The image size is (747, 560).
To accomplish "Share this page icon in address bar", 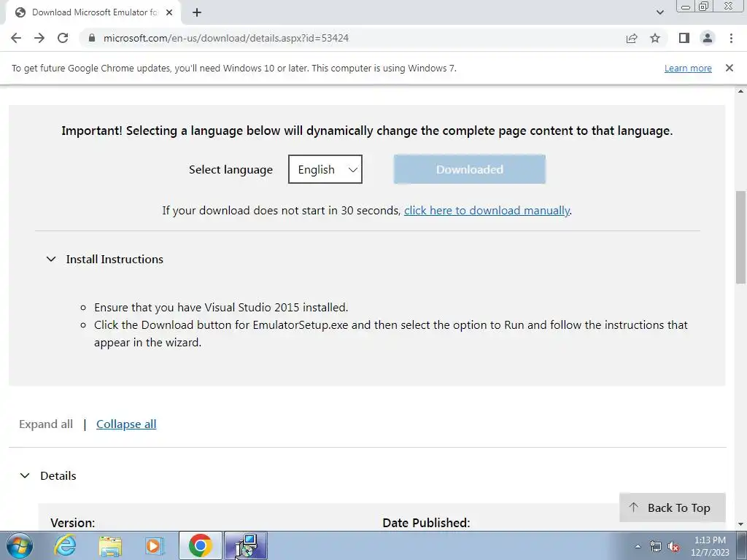I will [632, 38].
